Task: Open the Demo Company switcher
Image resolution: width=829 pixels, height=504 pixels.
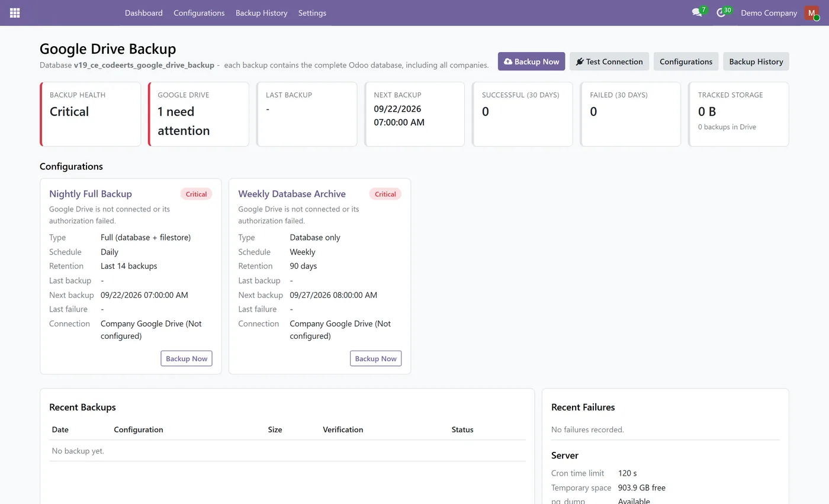Action: [769, 12]
